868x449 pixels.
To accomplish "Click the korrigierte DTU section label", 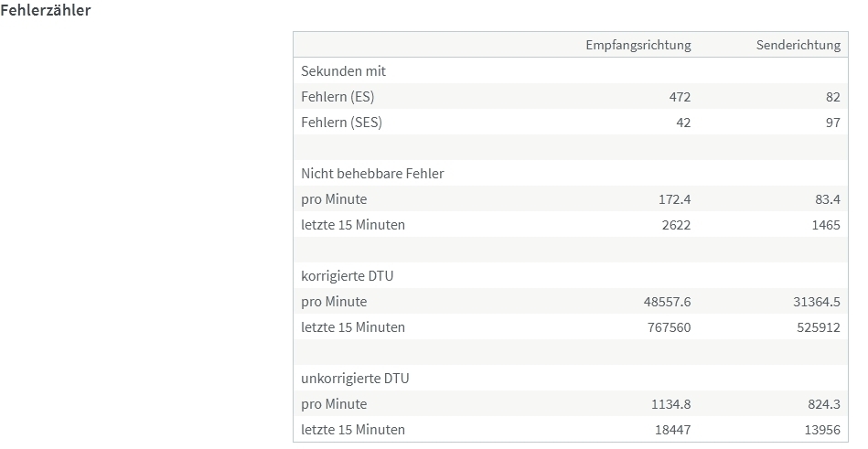I will pos(347,276).
